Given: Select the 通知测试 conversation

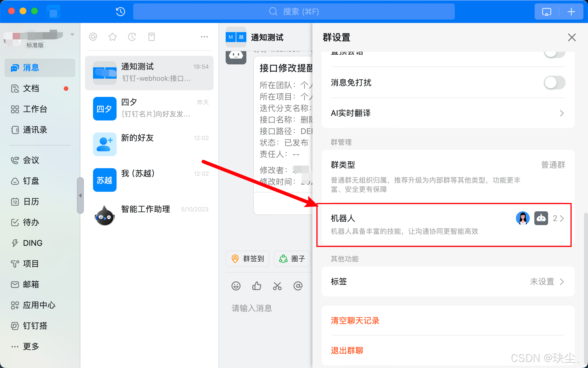Looking at the screenshot, I should click(149, 73).
